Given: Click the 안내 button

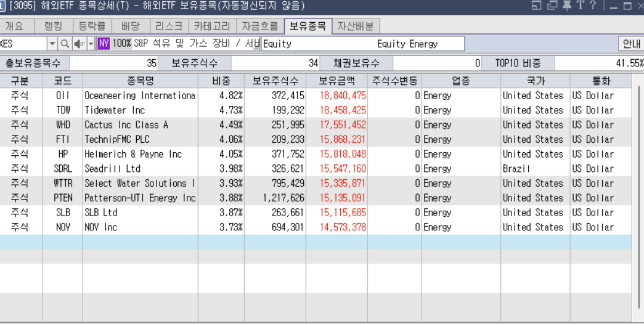Looking at the screenshot, I should click(631, 44).
